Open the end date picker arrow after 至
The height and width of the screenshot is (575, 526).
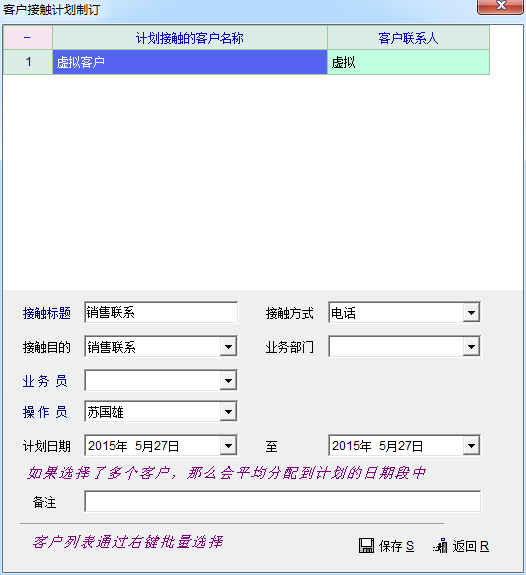(471, 446)
